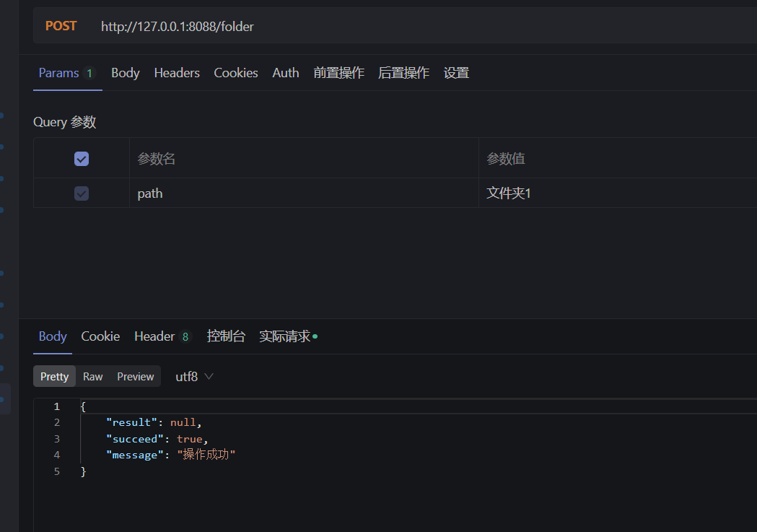
Task: Switch to the Cookies tab
Action: (x=235, y=72)
